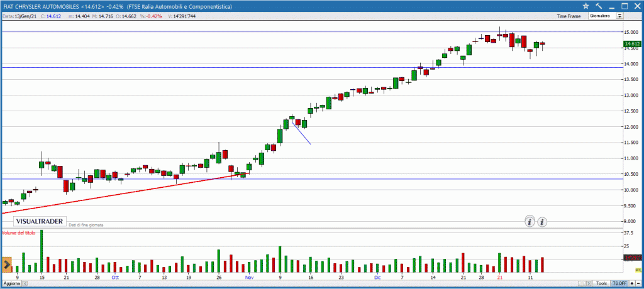Click the yellow MIL unit label
The width and height of the screenshot is (644, 289).
point(638,270)
